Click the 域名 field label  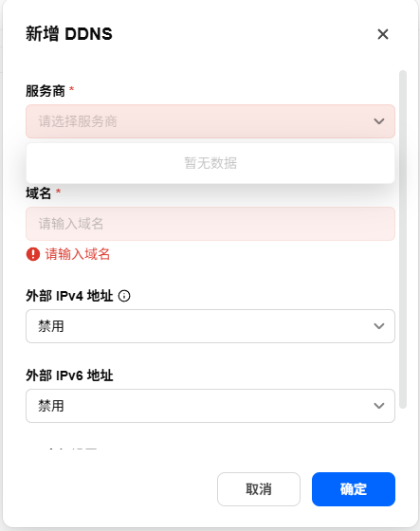(x=39, y=193)
